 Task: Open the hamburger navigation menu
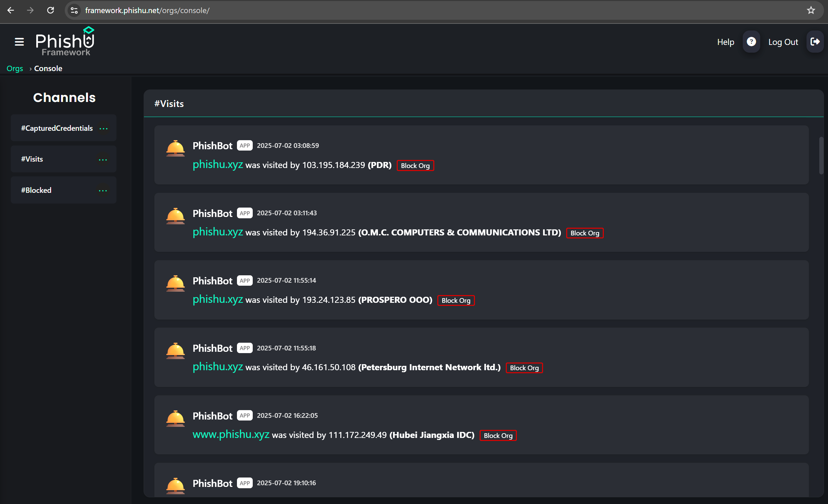pyautogui.click(x=19, y=42)
